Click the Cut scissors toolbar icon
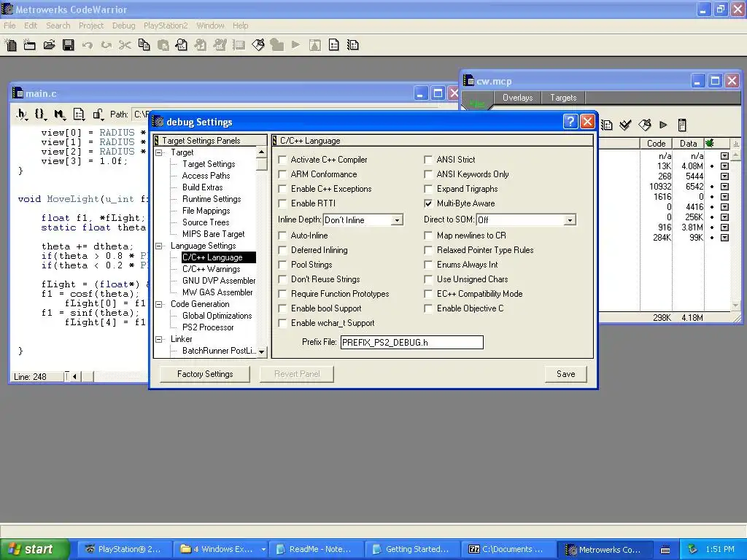The height and width of the screenshot is (560, 747). pos(125,45)
